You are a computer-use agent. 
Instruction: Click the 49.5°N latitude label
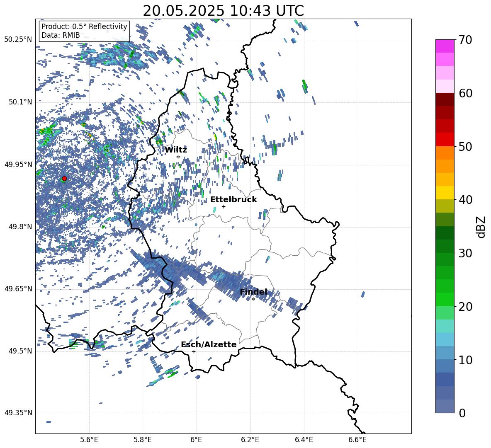click(x=20, y=351)
